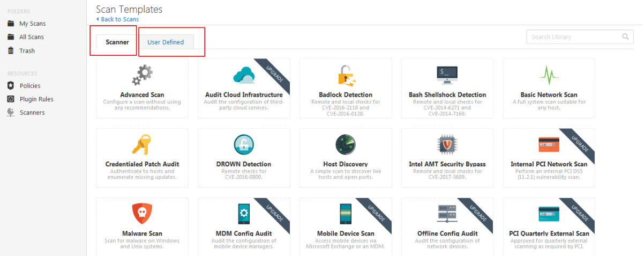
Task: Click the Basic Network Scan title
Action: pyautogui.click(x=549, y=95)
